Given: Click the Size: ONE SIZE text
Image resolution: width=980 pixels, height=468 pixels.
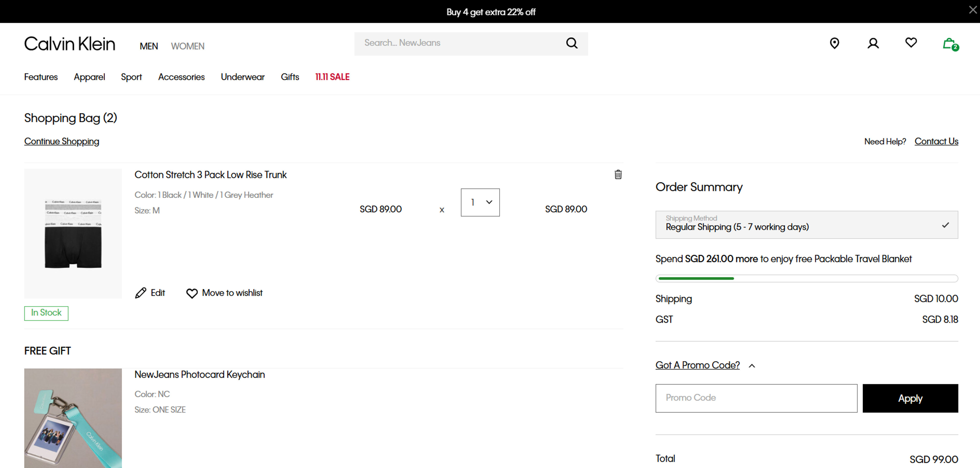Looking at the screenshot, I should [160, 409].
